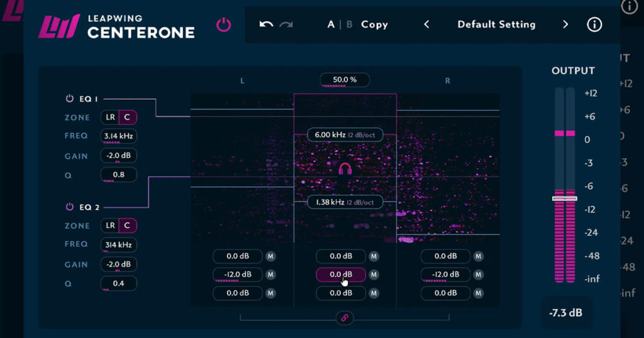Viewport: 644px width, 338px height.
Task: Click left channel top band 0.0 dB
Action: 237,256
